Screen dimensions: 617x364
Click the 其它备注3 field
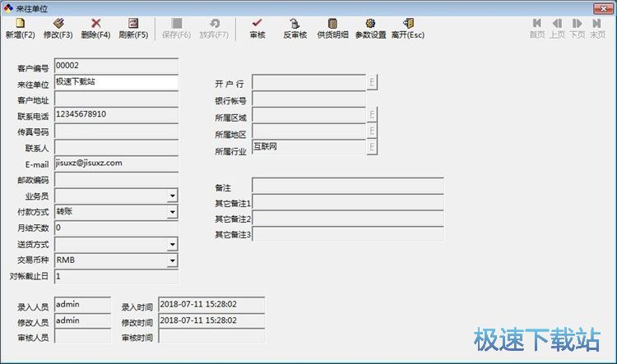pyautogui.click(x=348, y=234)
